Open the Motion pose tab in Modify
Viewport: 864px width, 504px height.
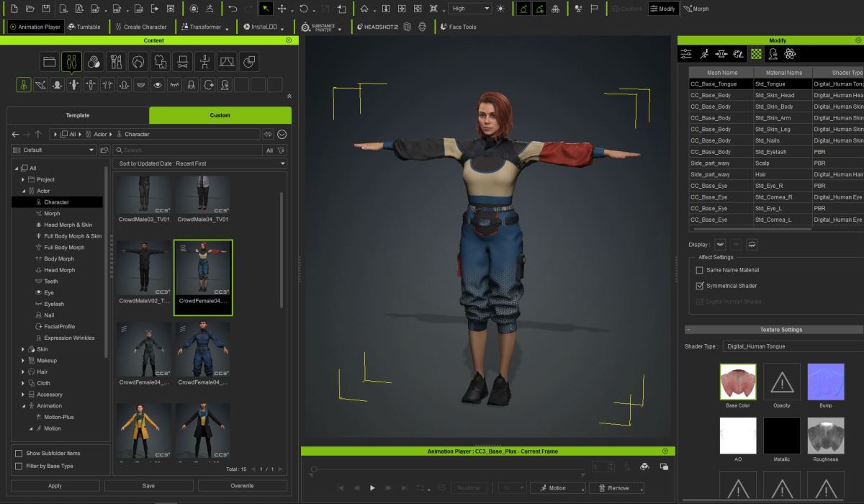[x=703, y=53]
